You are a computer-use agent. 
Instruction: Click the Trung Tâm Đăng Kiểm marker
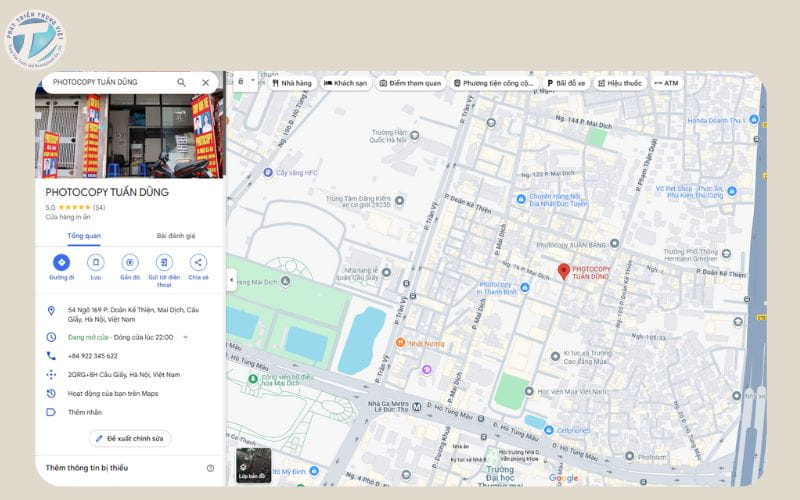(x=399, y=201)
